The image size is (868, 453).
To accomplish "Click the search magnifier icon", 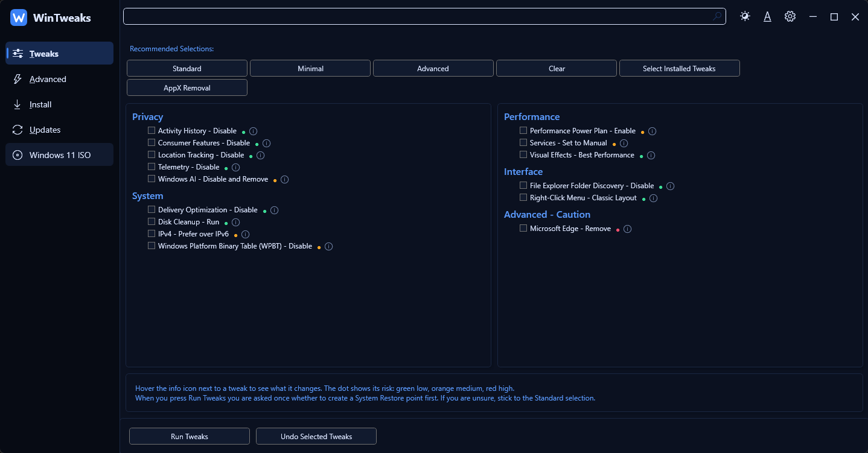I will point(716,17).
